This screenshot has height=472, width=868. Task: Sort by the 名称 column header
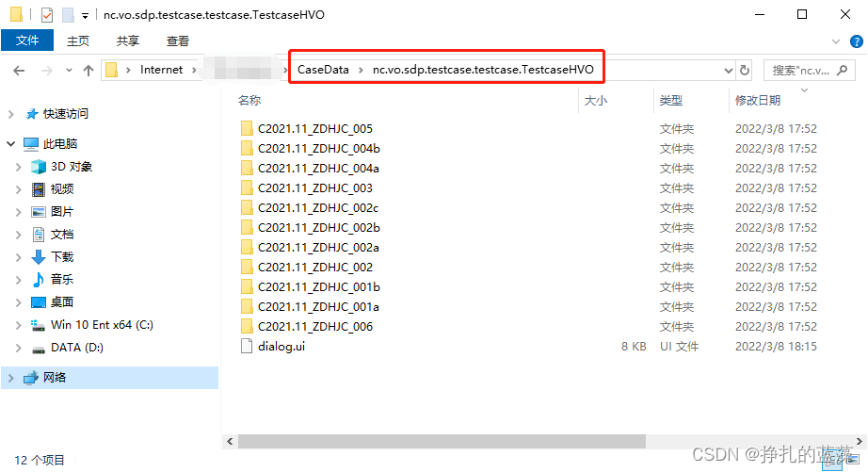coord(249,100)
